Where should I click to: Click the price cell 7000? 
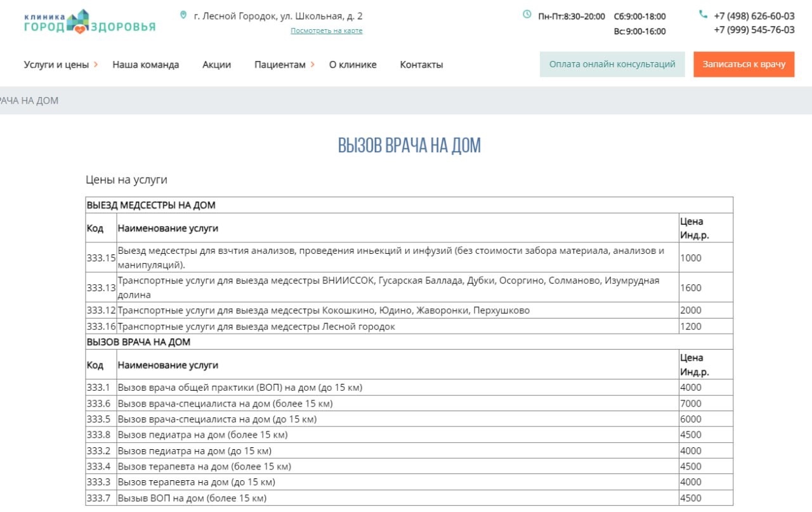click(x=706, y=404)
